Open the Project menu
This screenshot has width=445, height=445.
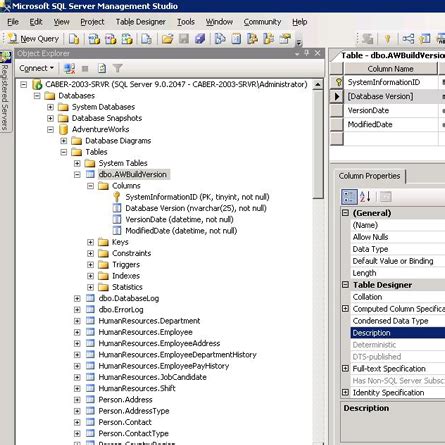pyautogui.click(x=92, y=22)
